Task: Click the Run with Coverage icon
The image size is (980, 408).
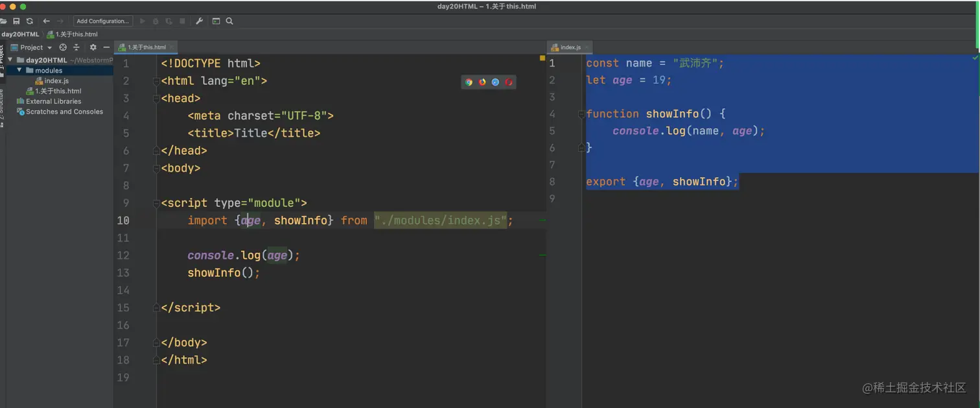Action: point(169,21)
